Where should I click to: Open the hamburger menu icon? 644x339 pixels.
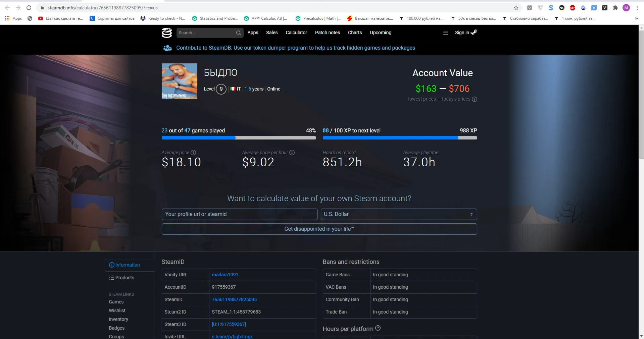[445, 33]
